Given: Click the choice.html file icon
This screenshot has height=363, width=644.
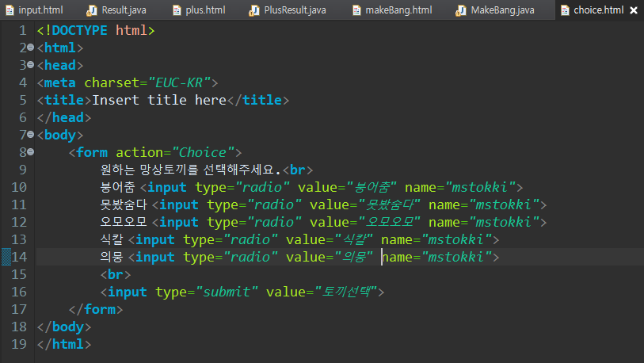Looking at the screenshot, I should click(x=565, y=10).
